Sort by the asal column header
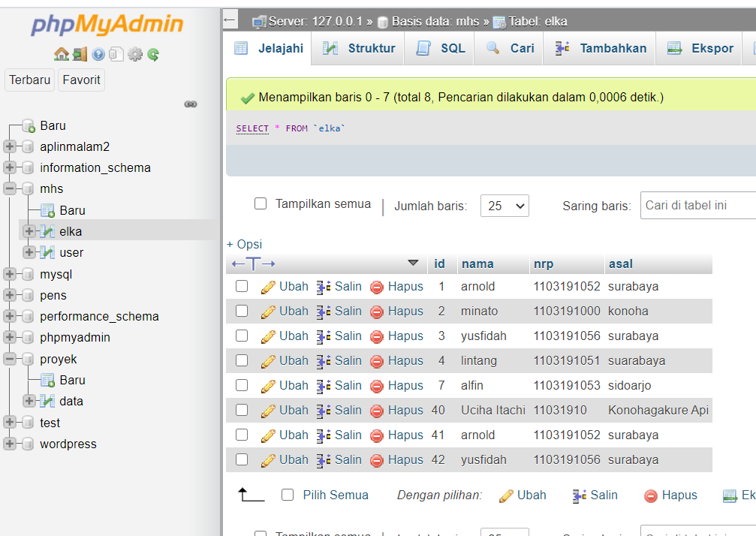The height and width of the screenshot is (536, 756). pos(621,264)
